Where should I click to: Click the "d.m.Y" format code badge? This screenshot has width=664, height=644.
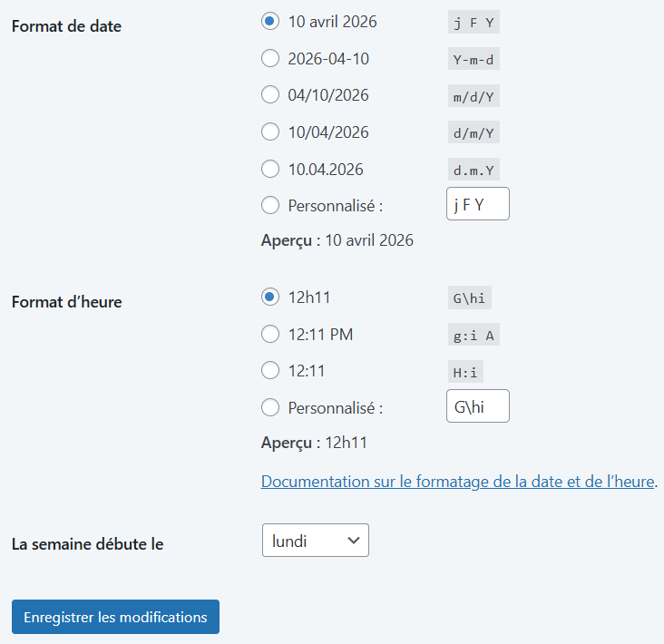click(474, 170)
